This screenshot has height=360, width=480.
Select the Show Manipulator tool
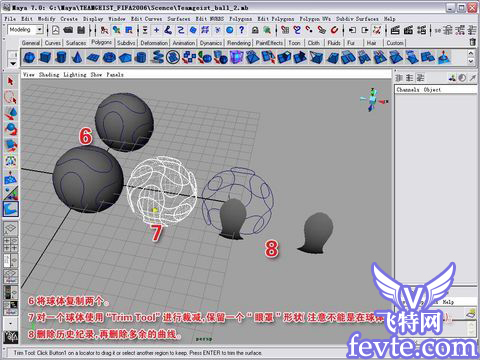click(10, 193)
